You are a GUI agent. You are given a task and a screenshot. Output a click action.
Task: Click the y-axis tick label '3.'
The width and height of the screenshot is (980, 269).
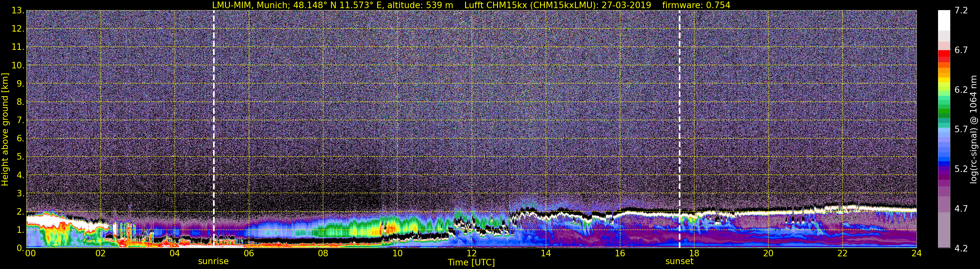click(x=20, y=193)
